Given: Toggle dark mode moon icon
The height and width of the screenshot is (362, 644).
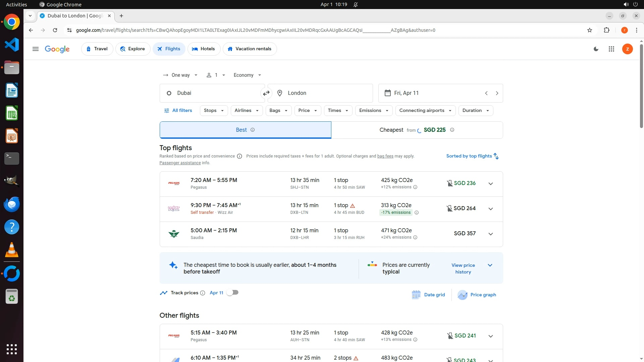Looking at the screenshot, I should point(596,49).
